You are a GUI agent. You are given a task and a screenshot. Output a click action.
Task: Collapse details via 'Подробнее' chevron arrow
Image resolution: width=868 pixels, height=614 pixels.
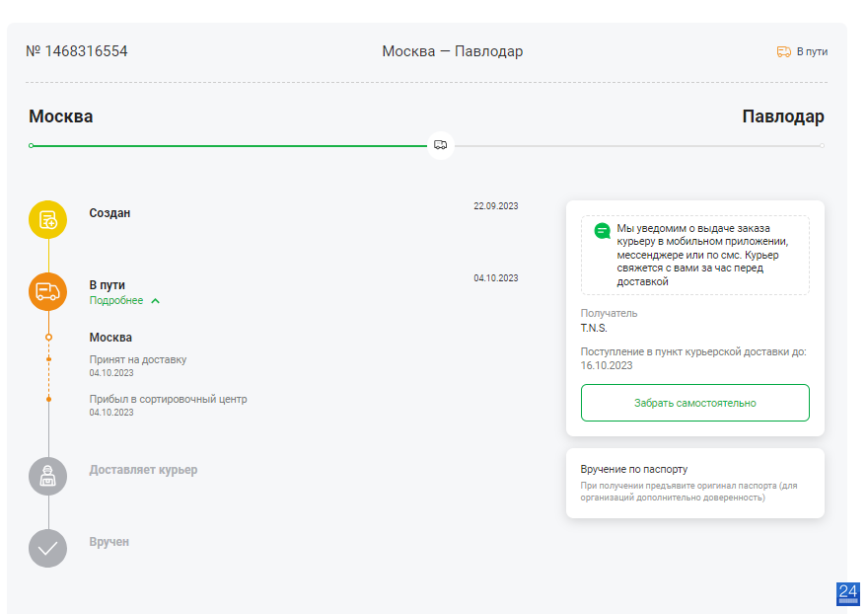click(156, 301)
